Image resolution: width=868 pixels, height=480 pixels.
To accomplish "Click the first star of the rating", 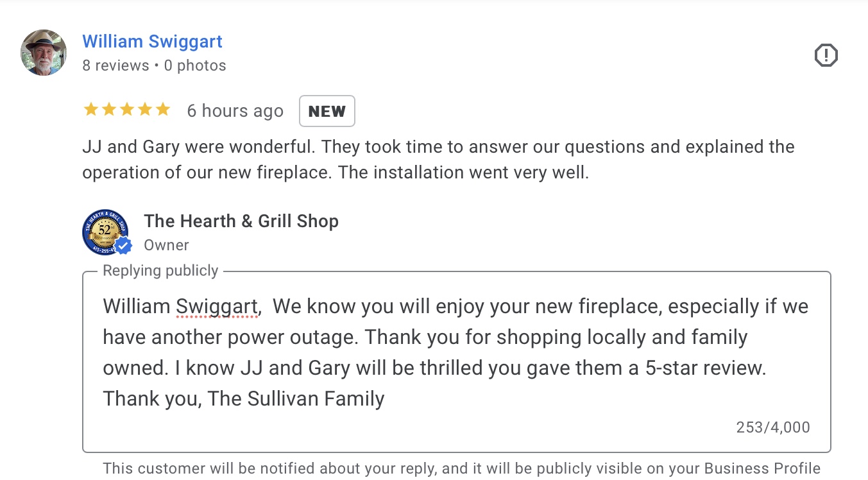I will tap(91, 110).
